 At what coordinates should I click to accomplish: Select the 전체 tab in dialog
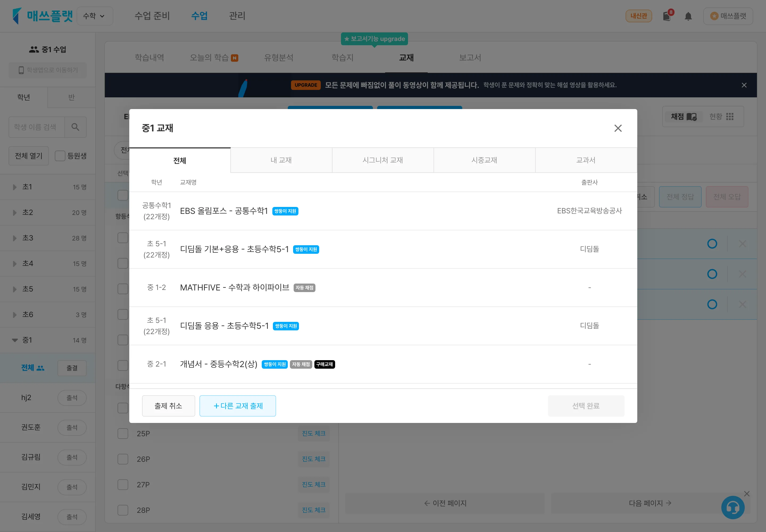click(x=180, y=160)
